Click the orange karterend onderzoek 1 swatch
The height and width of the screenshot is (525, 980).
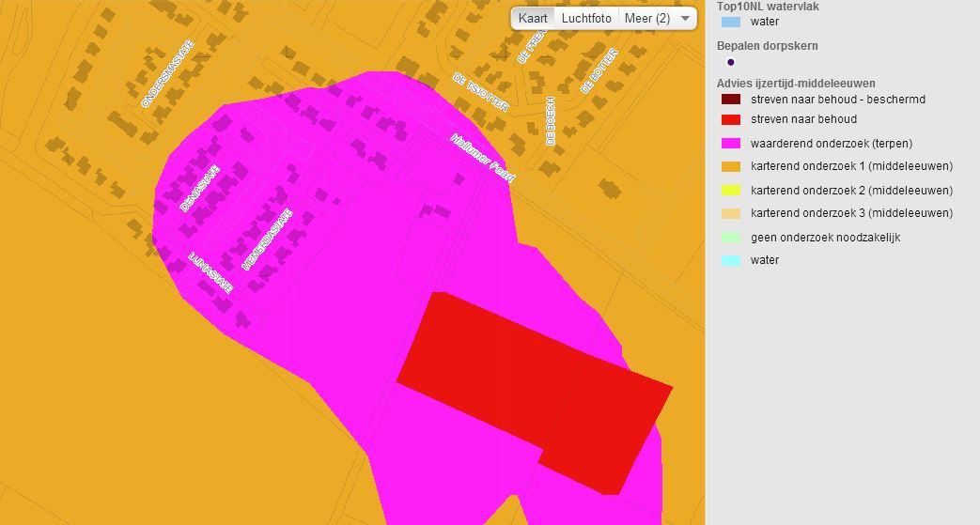click(x=731, y=166)
